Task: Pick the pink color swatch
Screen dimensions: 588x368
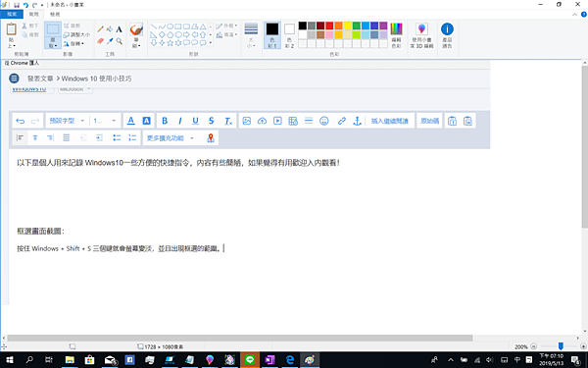Action: point(329,34)
